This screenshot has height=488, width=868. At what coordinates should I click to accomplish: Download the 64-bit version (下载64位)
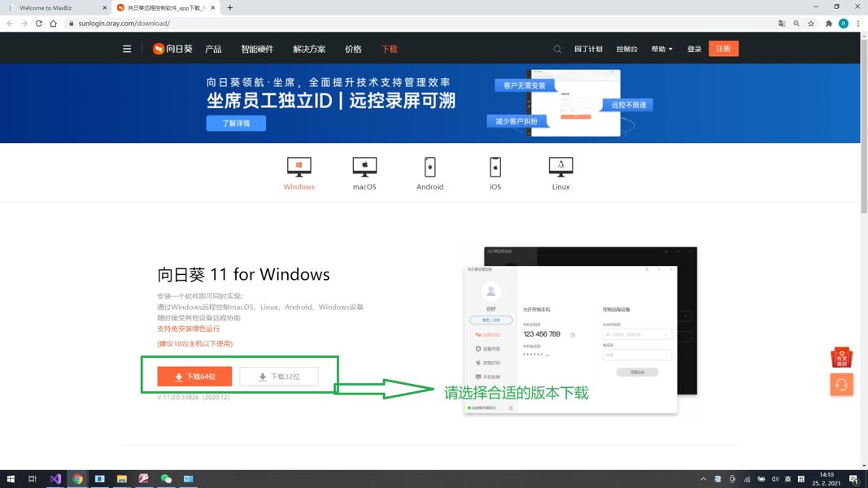click(194, 377)
